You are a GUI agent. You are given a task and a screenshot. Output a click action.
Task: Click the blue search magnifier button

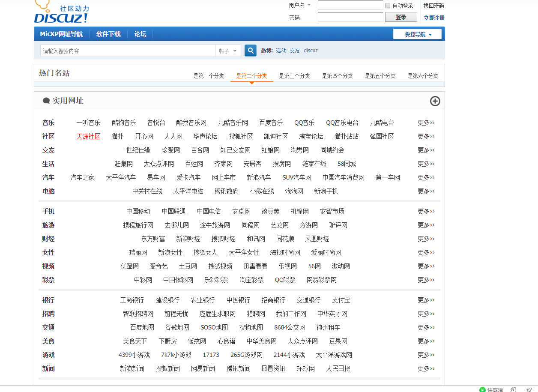coord(251,51)
